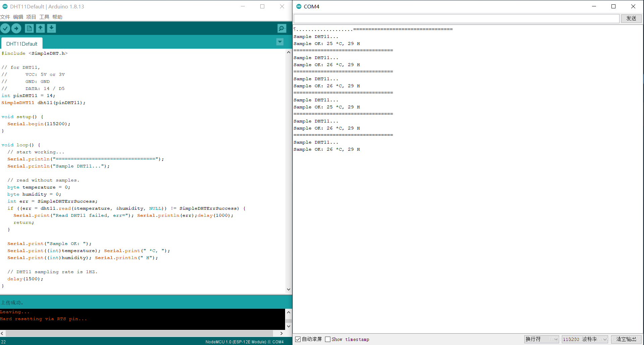Close the Arduino IDE window
This screenshot has width=644, height=345.
pos(282,6)
